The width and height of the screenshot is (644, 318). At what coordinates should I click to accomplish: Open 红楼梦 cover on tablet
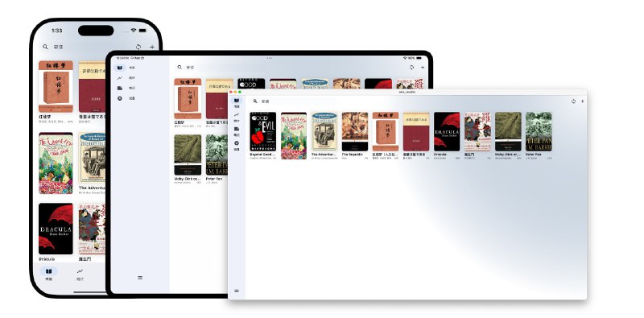188,98
